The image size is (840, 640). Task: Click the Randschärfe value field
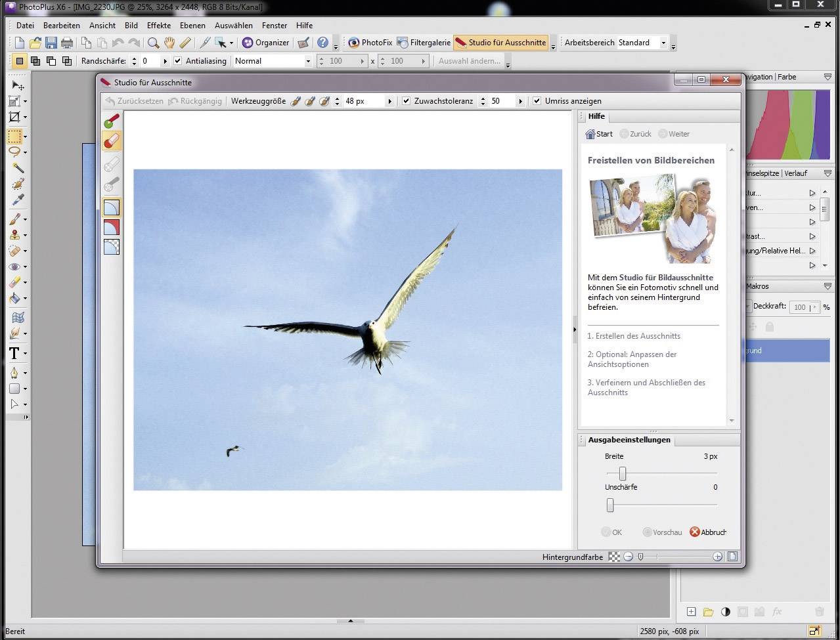pyautogui.click(x=150, y=61)
